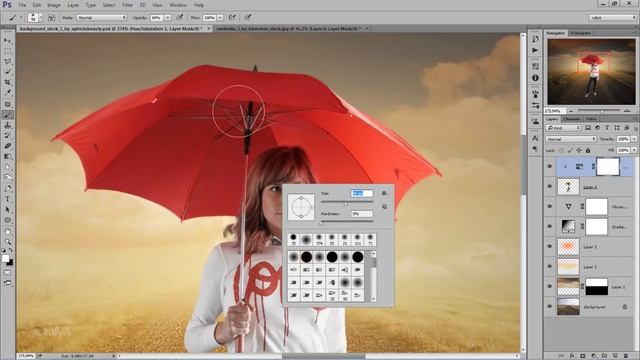
Task: Open the Flow slider arrow
Action: pos(220,18)
